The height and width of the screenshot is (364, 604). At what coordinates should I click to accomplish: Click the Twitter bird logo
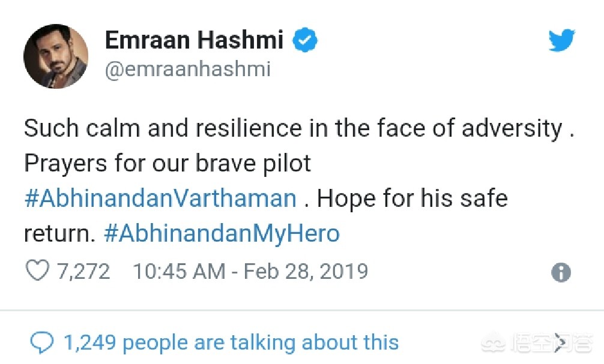[561, 40]
